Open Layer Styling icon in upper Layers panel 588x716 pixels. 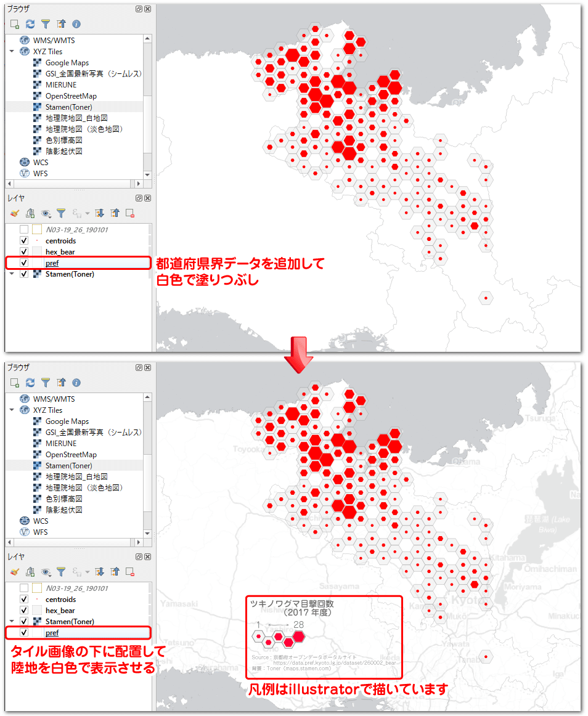coord(15,213)
